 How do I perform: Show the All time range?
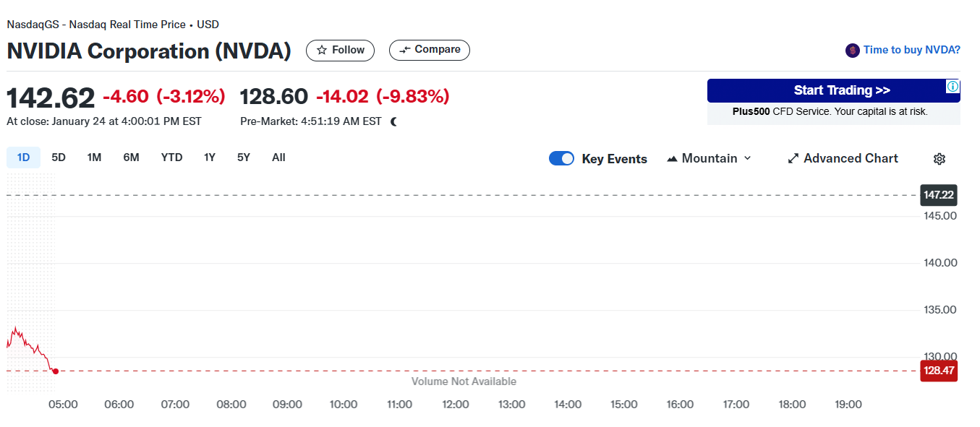pyautogui.click(x=278, y=158)
